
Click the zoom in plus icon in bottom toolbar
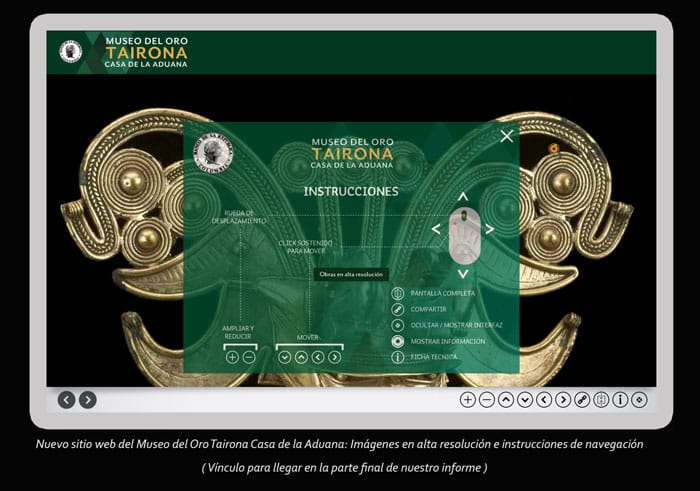(x=467, y=399)
